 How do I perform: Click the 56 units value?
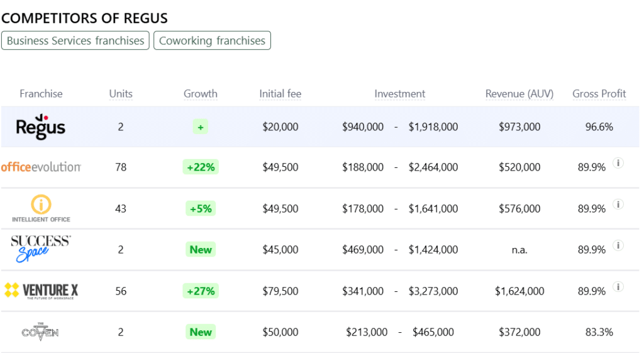tap(121, 291)
